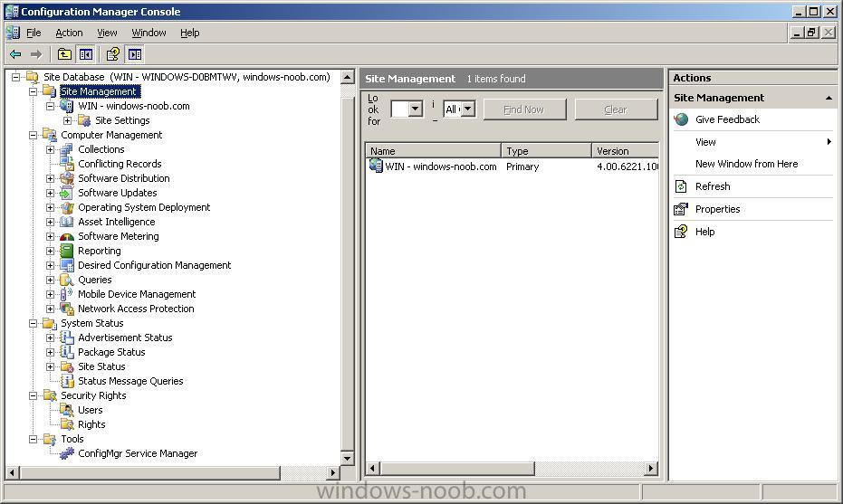Open the 'All' search scope dropdown
Viewport: 843px width, 504px height.
468,109
